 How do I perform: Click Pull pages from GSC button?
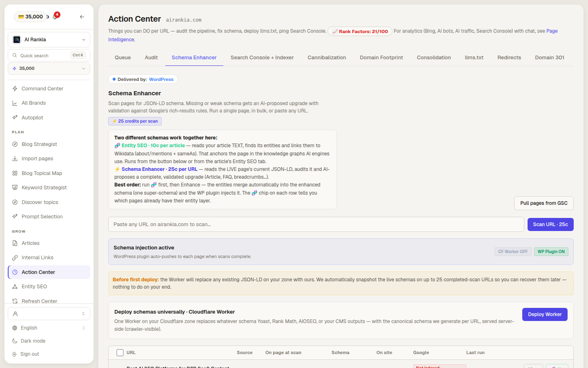(x=544, y=203)
